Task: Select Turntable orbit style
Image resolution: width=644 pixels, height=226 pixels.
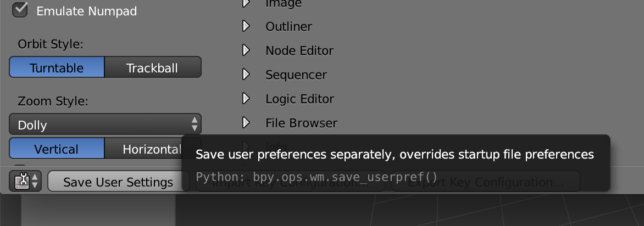Action: pos(57,68)
